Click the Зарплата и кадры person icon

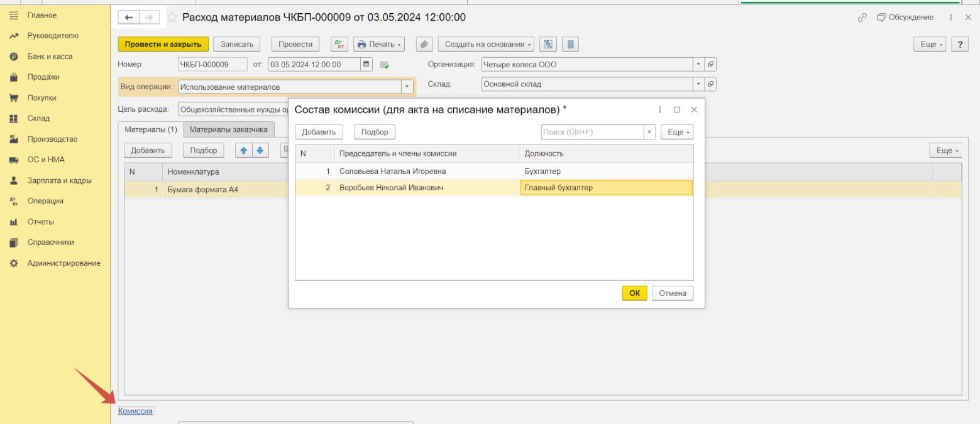coord(14,180)
